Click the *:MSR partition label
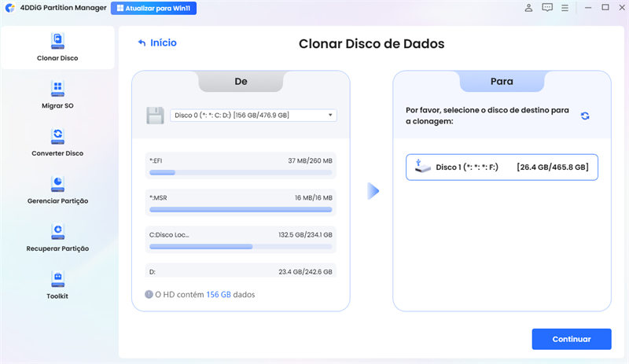This screenshot has width=629, height=364. pos(158,197)
